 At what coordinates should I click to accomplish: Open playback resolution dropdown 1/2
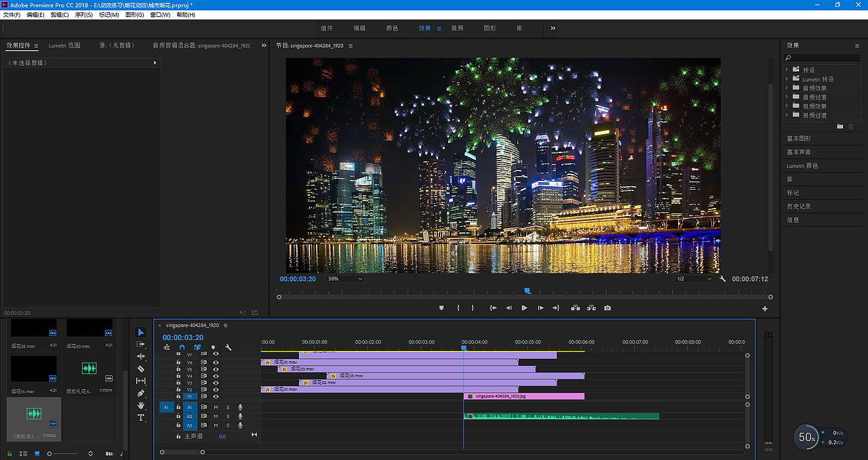(x=694, y=278)
